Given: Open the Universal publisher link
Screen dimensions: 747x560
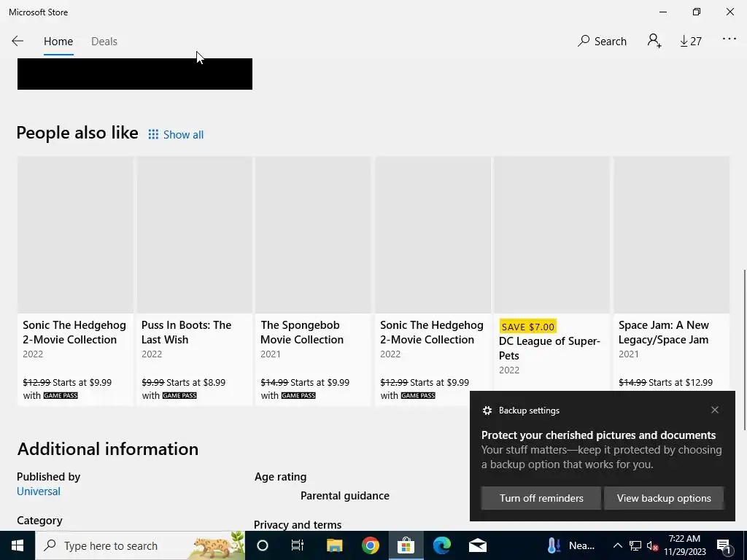Looking at the screenshot, I should [39, 491].
